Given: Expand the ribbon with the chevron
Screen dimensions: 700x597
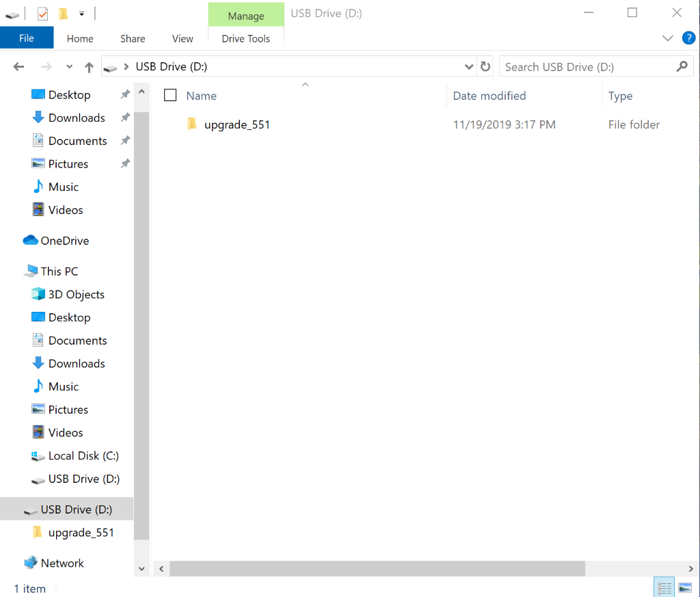Looking at the screenshot, I should tap(667, 38).
